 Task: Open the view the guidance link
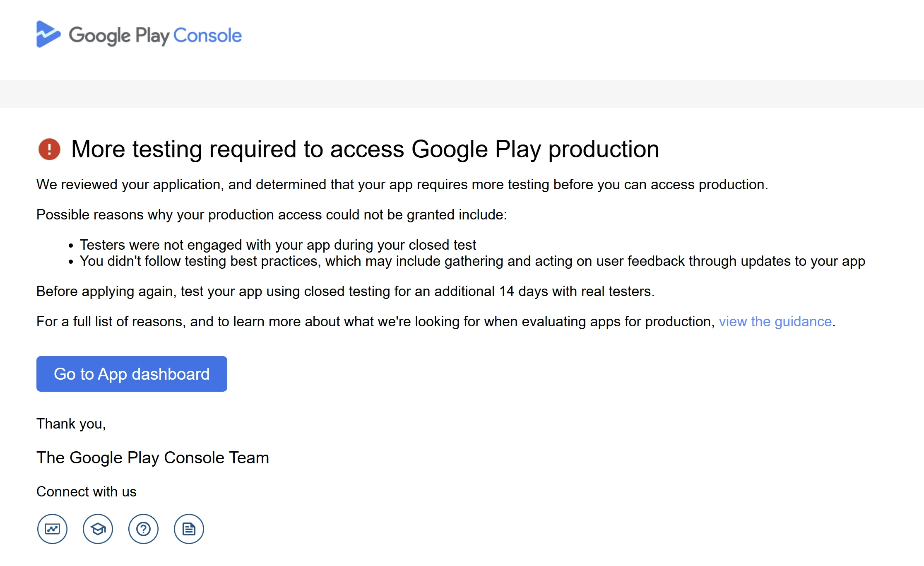776,321
